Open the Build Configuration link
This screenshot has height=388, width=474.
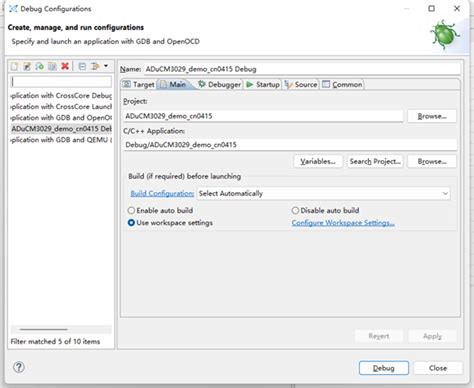pos(162,193)
